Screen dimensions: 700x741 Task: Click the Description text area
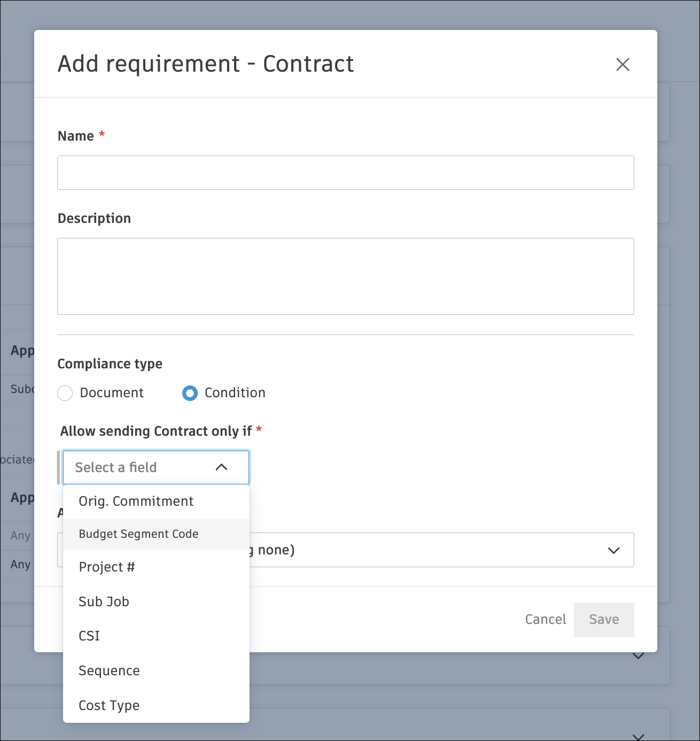[345, 276]
